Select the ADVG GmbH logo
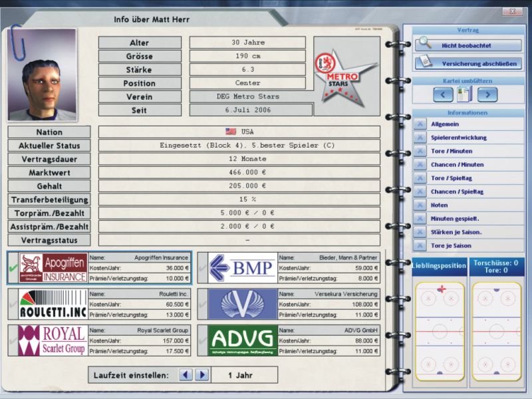The height and width of the screenshot is (399, 532). point(243,340)
